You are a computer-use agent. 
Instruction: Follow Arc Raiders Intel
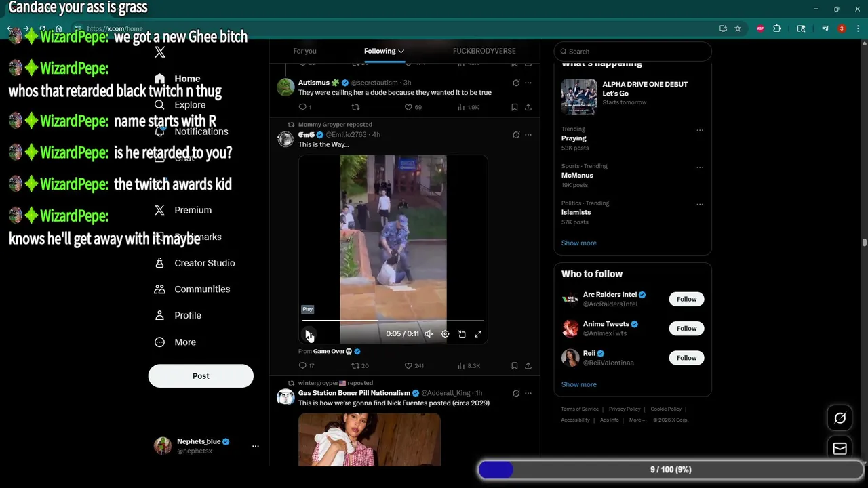pos(686,299)
